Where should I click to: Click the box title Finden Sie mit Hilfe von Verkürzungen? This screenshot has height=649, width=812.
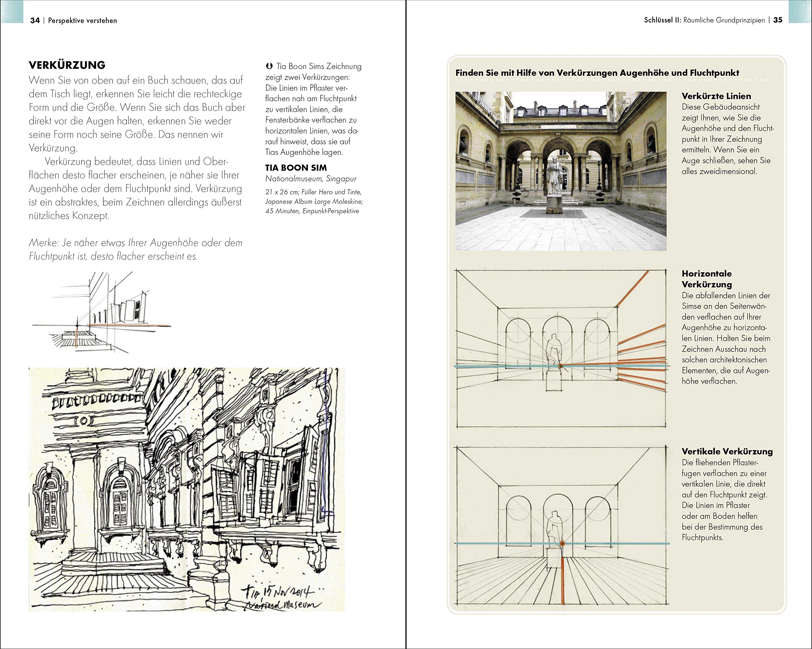pyautogui.click(x=597, y=73)
